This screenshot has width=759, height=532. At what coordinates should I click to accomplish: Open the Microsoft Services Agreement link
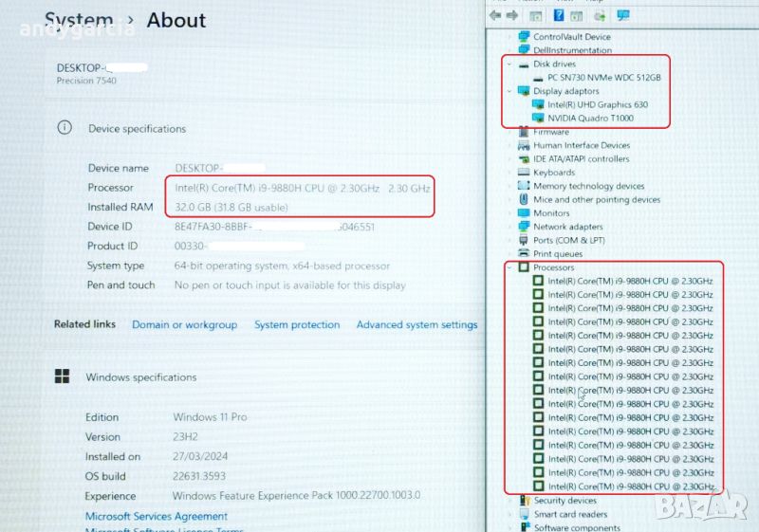click(x=157, y=516)
